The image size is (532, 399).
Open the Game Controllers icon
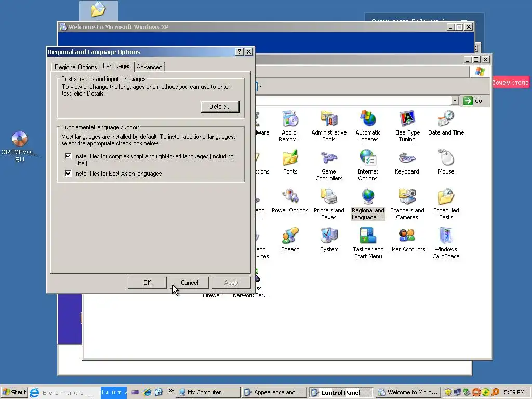329,165
